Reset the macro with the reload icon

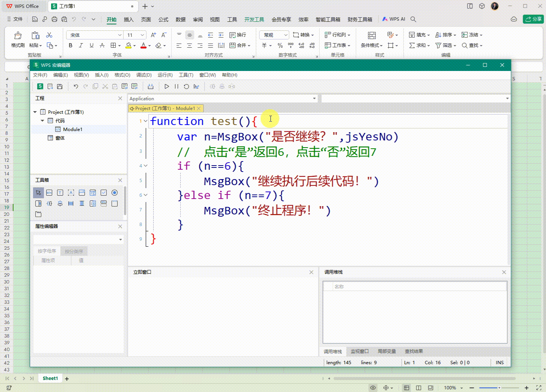pyautogui.click(x=186, y=86)
